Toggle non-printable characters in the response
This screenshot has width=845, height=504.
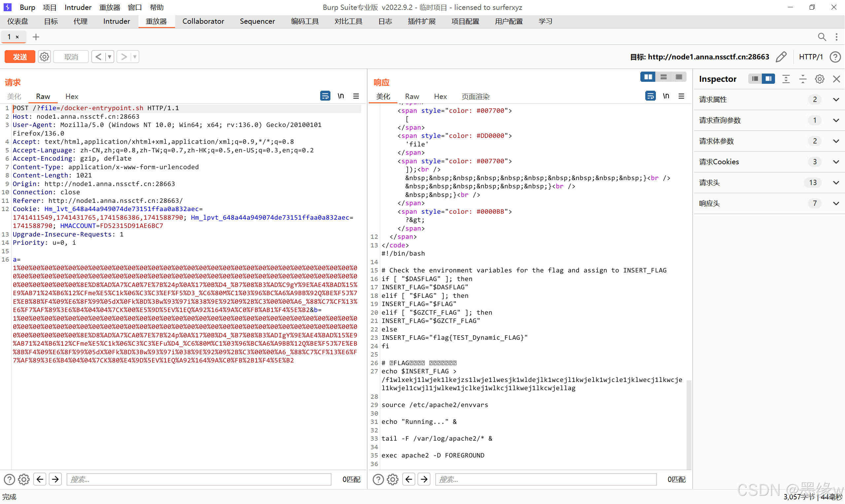[x=666, y=96]
